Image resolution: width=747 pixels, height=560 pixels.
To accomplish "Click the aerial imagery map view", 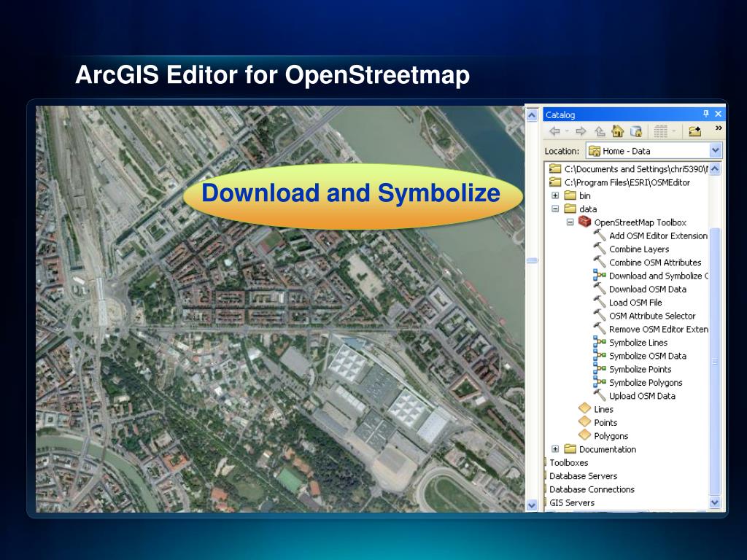I will [x=280, y=308].
